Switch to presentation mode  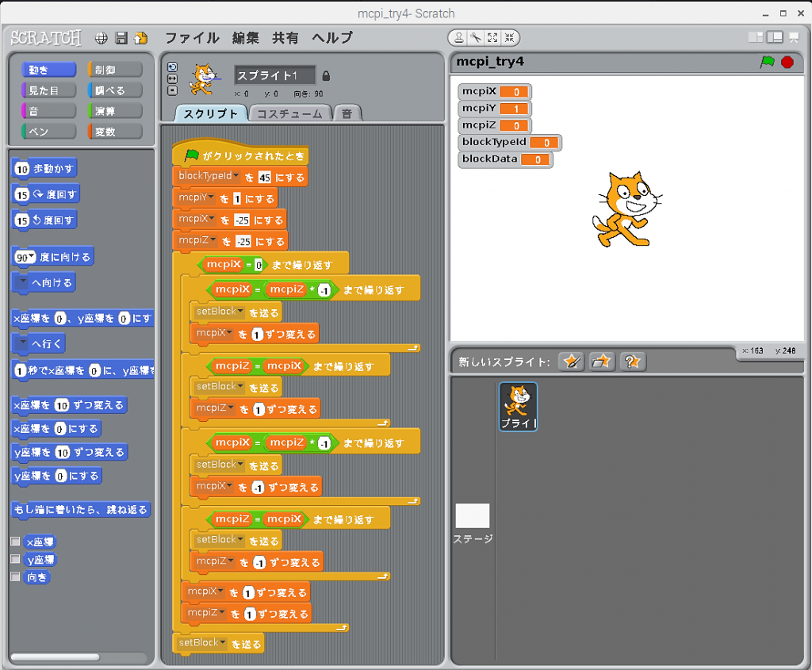pyautogui.click(x=793, y=36)
